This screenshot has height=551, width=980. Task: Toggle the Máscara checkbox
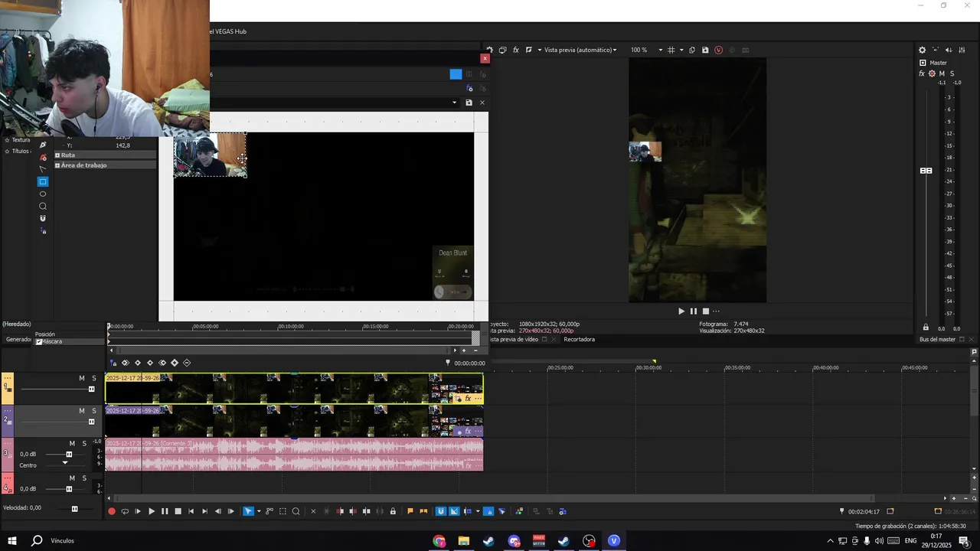point(39,341)
